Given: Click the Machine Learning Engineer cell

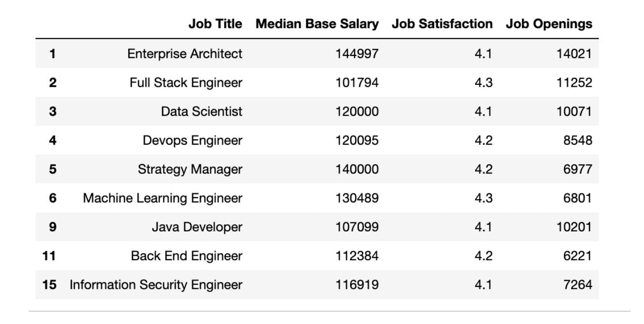Looking at the screenshot, I should 163,198.
